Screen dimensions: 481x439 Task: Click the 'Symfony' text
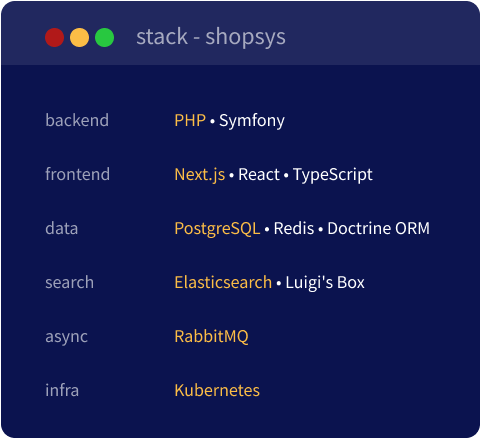252,121
